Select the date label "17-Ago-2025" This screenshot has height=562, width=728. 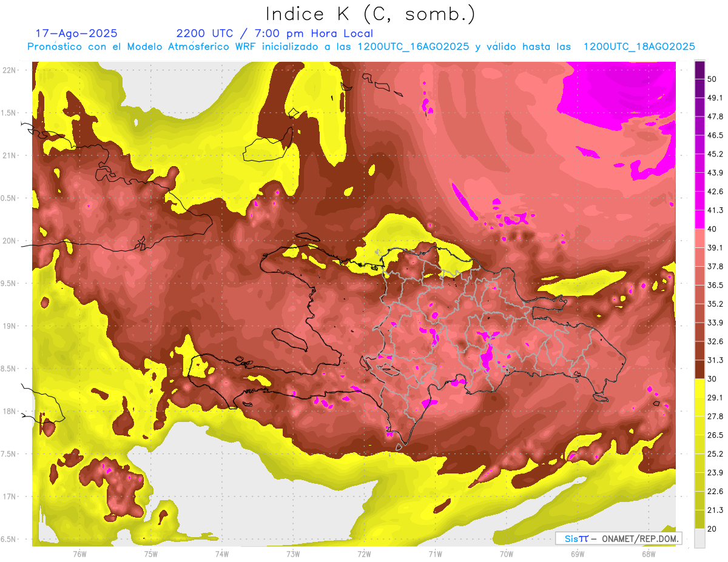(76, 33)
